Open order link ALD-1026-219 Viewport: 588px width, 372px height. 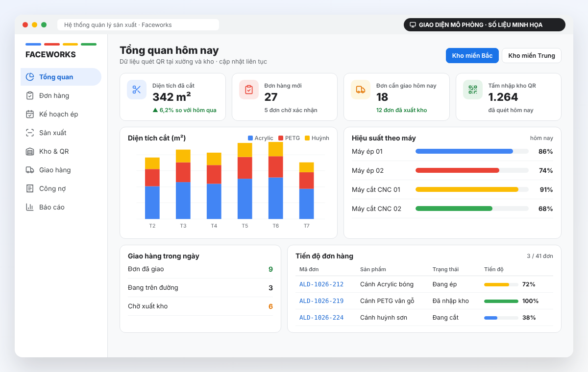(321, 301)
